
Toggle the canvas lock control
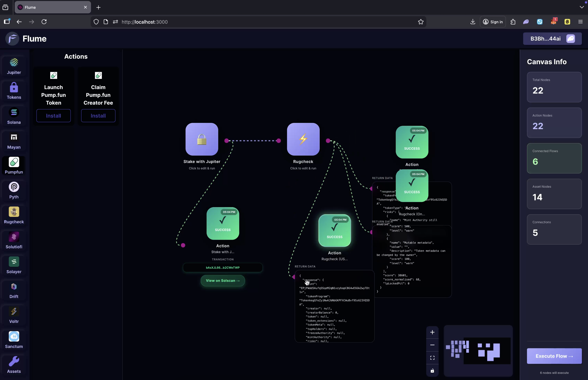coord(432,371)
